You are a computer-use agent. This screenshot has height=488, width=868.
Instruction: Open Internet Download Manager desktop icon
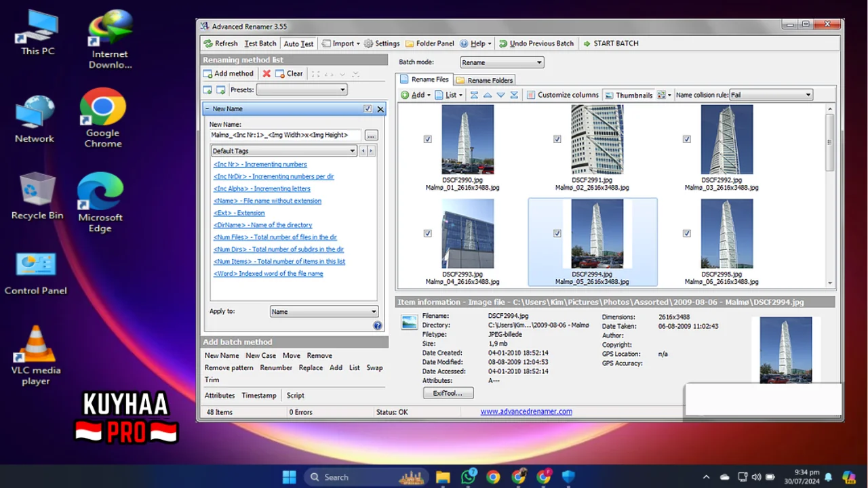click(x=110, y=39)
